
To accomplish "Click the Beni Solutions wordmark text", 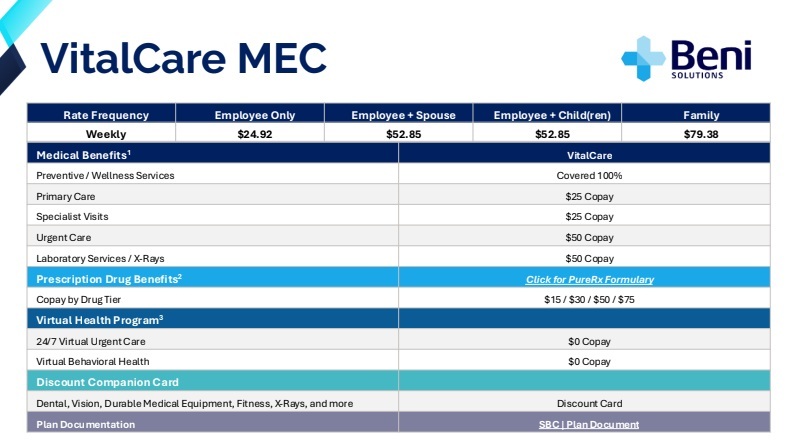I will tap(711, 59).
